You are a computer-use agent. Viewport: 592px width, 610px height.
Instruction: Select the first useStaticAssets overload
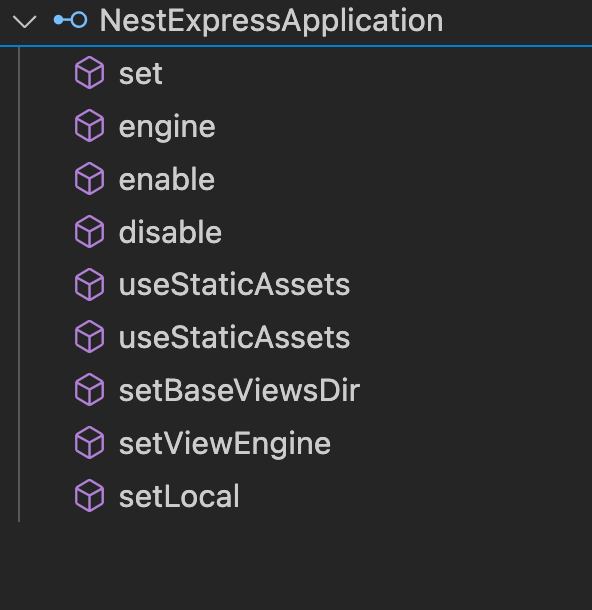point(234,284)
